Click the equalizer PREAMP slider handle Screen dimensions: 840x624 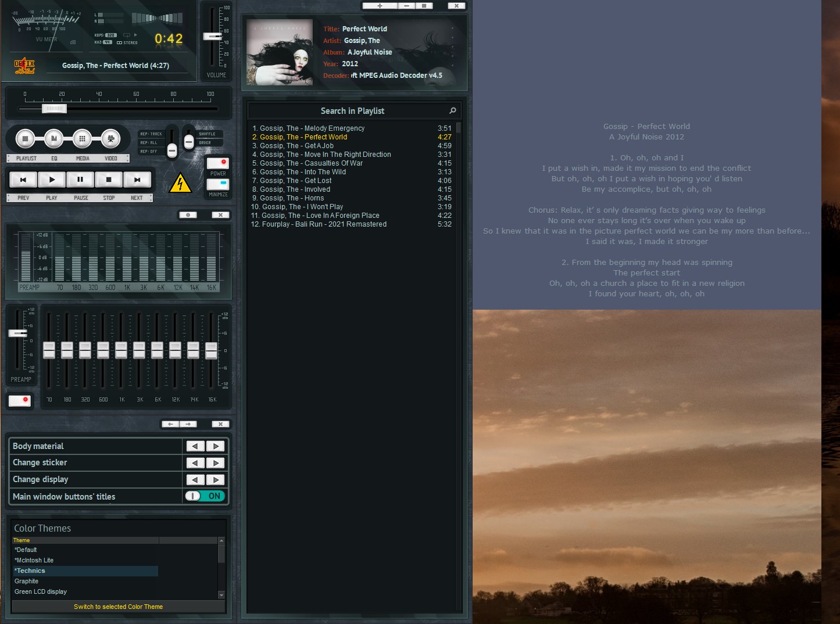17,333
